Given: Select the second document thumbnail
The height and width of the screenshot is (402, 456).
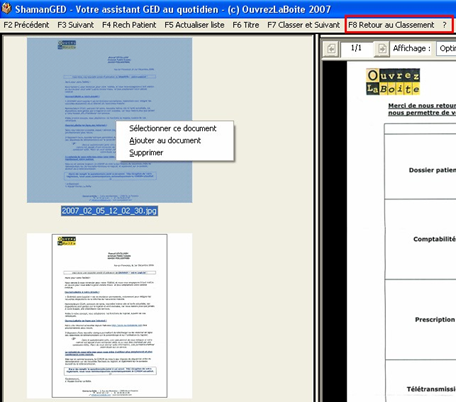Looking at the screenshot, I should coord(109,316).
